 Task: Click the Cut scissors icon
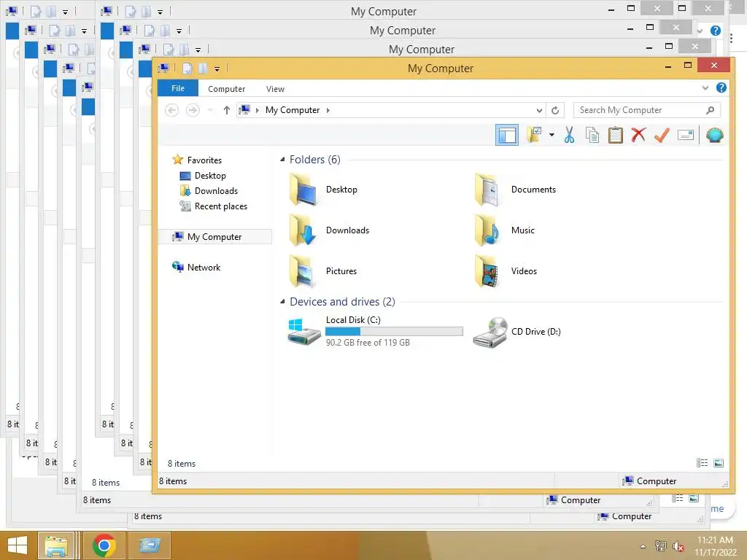pyautogui.click(x=569, y=135)
